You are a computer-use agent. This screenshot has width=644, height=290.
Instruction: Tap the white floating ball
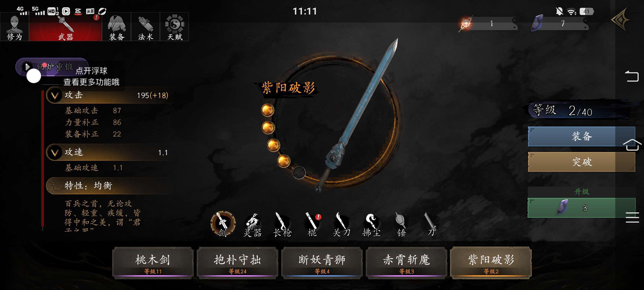tap(34, 76)
